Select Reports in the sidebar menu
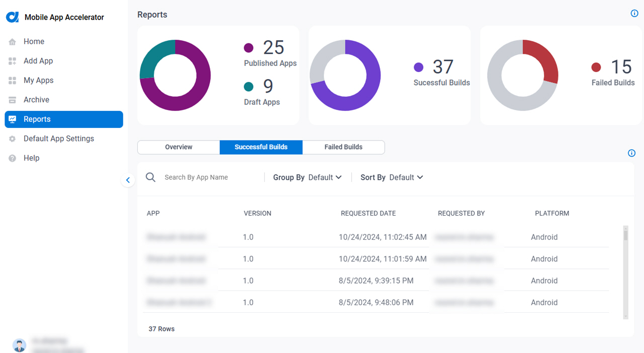 pos(64,119)
